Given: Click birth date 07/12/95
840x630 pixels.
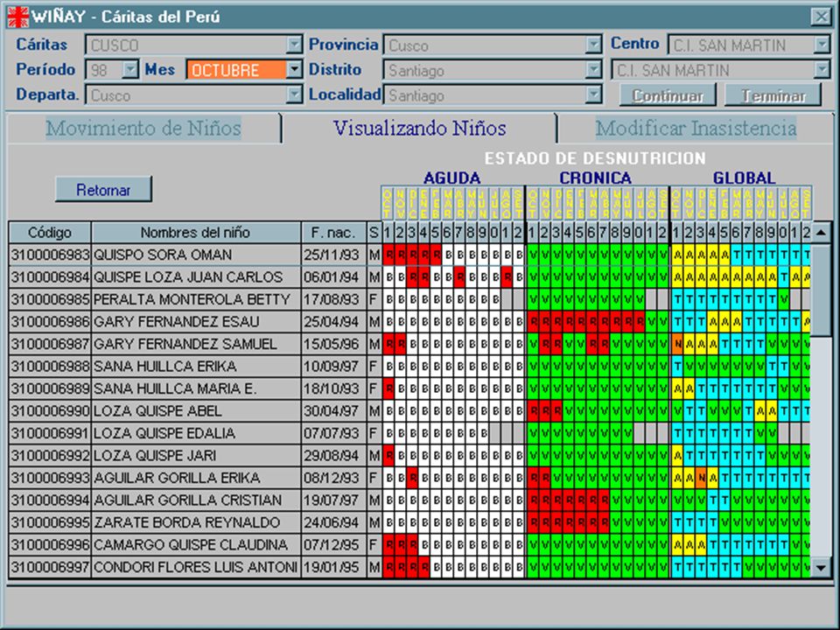Looking at the screenshot, I should coord(333,545).
